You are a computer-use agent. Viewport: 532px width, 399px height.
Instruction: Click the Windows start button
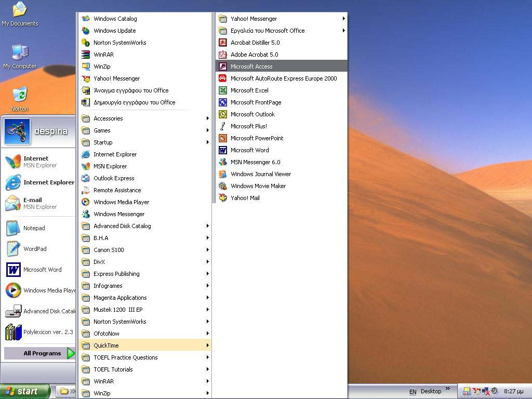[x=24, y=392]
